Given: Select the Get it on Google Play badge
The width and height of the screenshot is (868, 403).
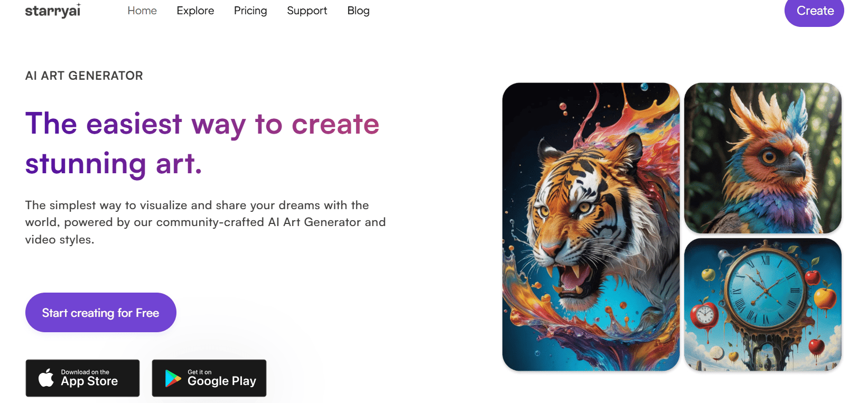Looking at the screenshot, I should click(x=209, y=378).
